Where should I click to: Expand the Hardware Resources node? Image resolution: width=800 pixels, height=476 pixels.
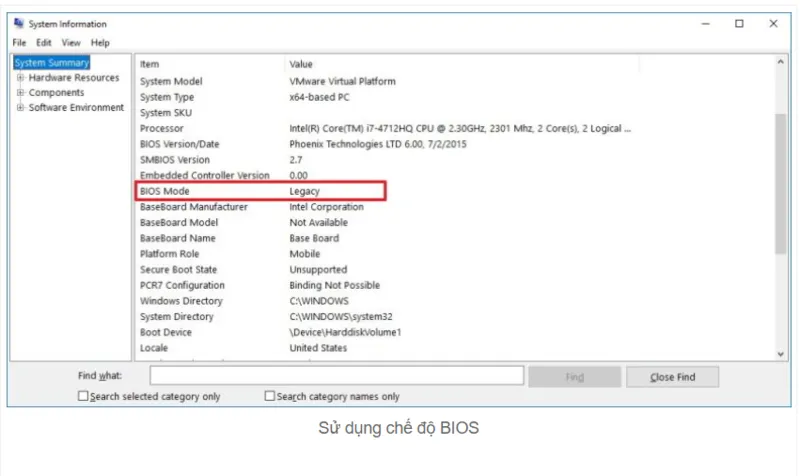click(20, 78)
